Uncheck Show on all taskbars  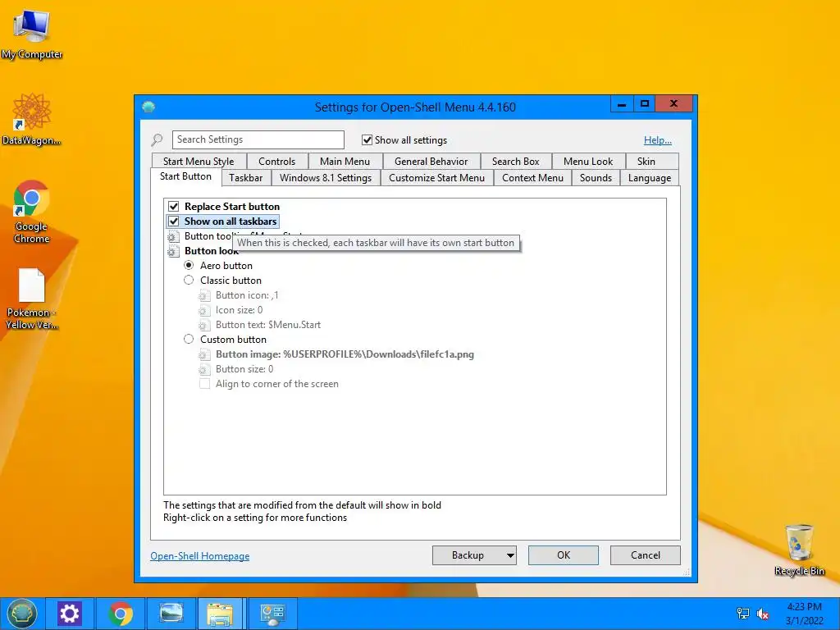[173, 221]
